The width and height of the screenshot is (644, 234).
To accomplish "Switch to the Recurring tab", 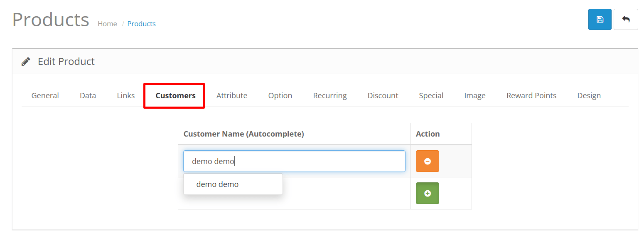I will (330, 96).
